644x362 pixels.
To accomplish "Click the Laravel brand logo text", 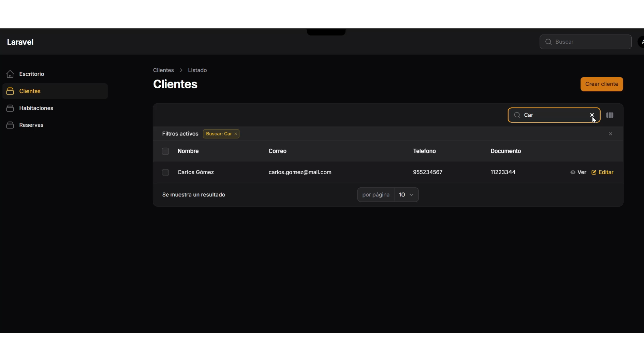I will pyautogui.click(x=20, y=42).
